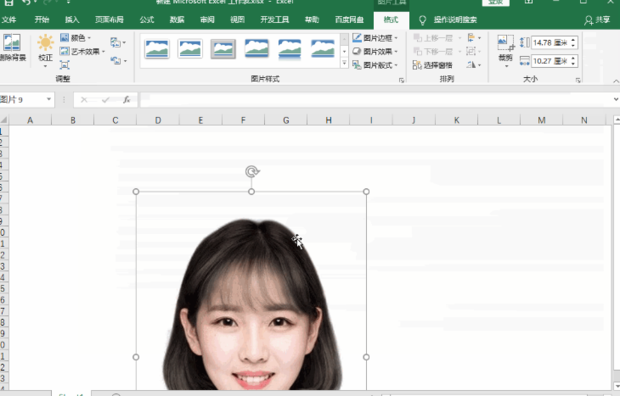The image size is (620, 396).
Task: Open the Align objects icon dropdown
Action: (474, 38)
